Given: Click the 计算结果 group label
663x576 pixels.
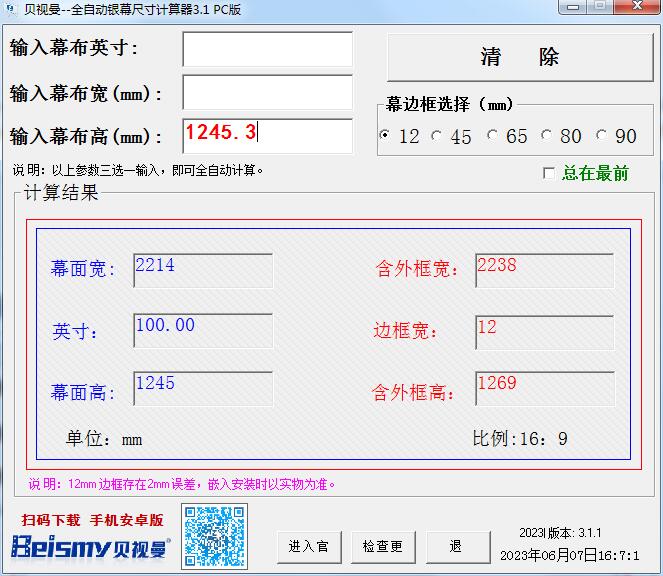Looking at the screenshot, I should point(61,192).
